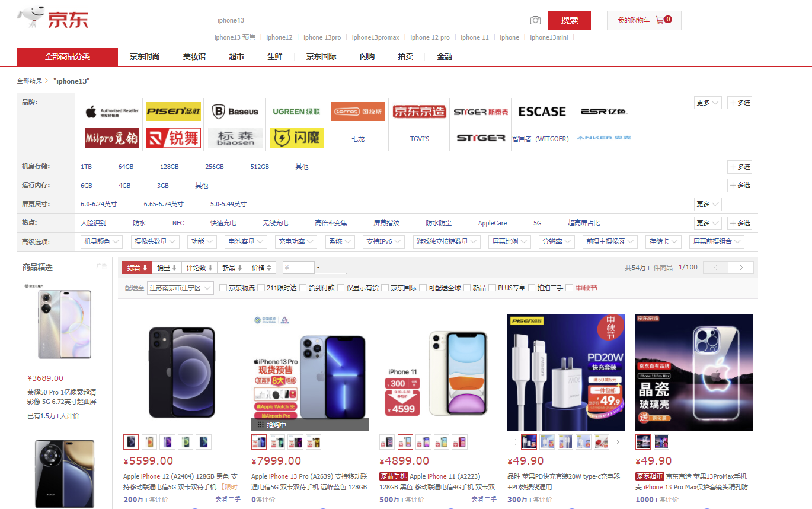
Task: Select the torras brand logo
Action: coord(357,111)
